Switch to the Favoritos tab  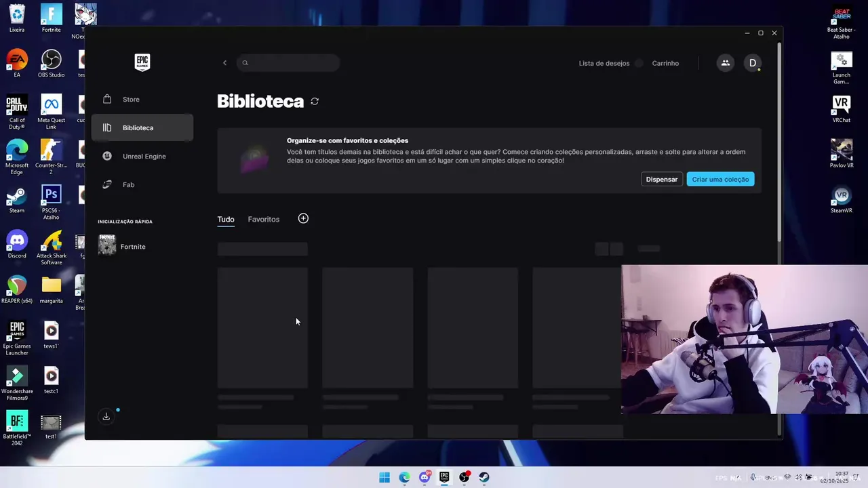264,220
